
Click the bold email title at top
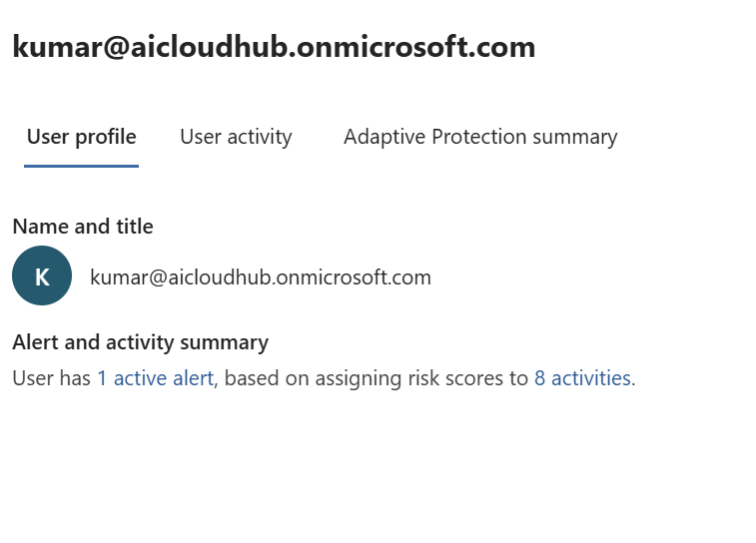tap(274, 47)
